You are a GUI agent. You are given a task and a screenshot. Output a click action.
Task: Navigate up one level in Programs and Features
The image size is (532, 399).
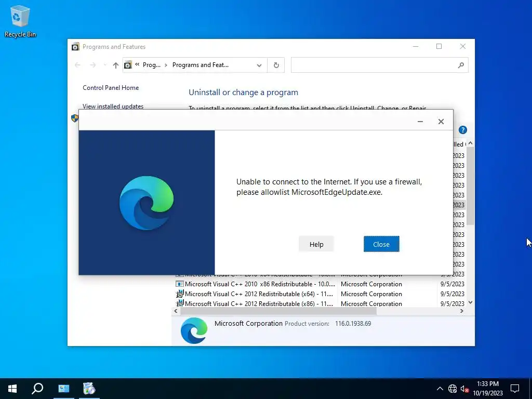point(116,65)
